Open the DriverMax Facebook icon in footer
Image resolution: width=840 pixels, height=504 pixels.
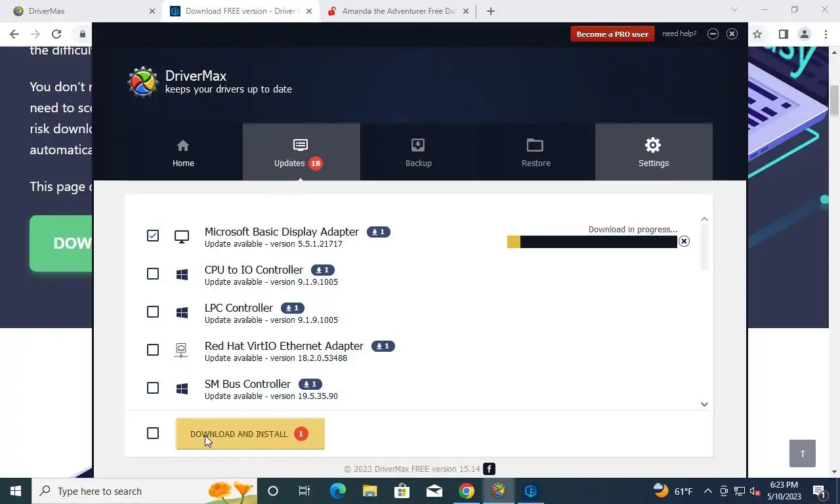coord(490,469)
